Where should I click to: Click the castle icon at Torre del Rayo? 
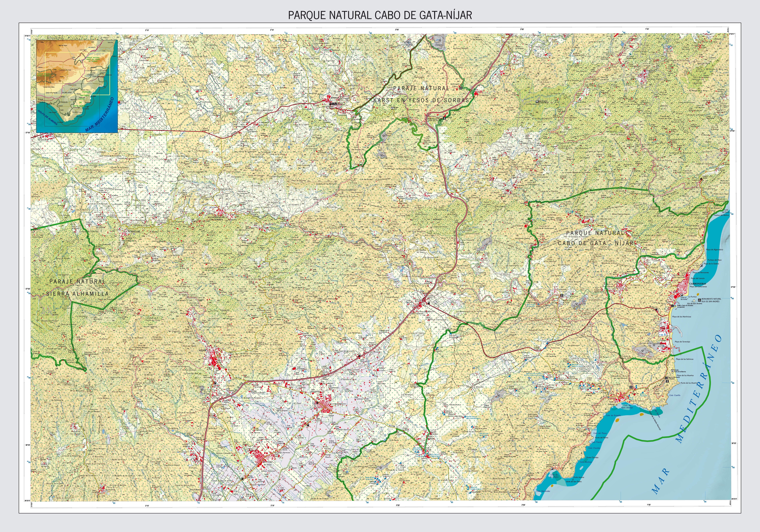(x=701, y=266)
